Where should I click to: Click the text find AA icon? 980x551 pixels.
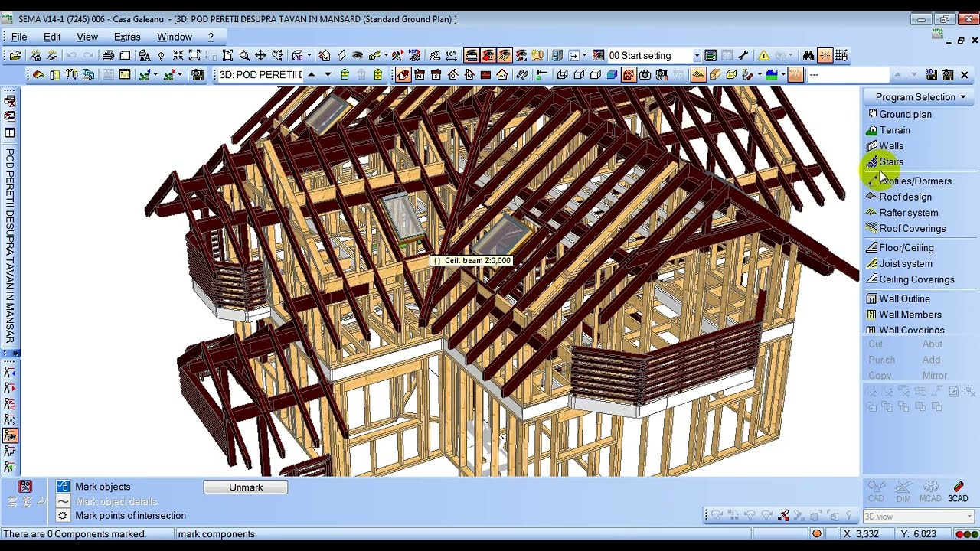[145, 55]
